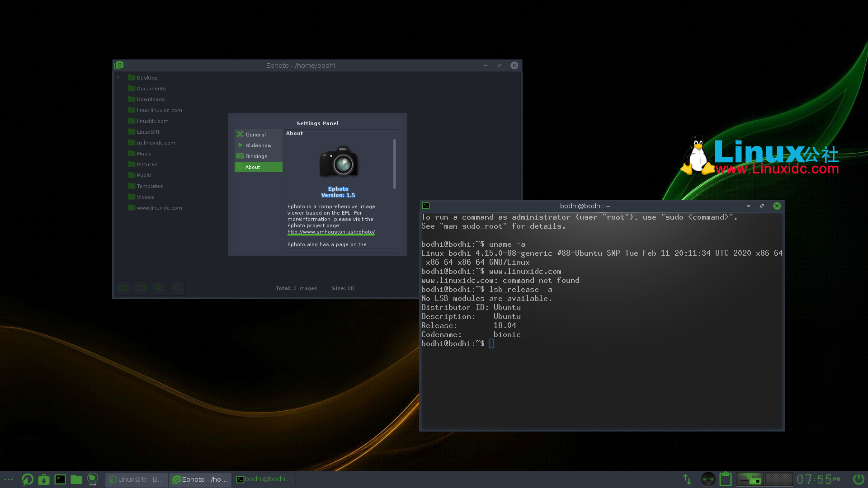Click the 'Release: 18.04' line
Image resolution: width=868 pixels, height=488 pixels.
[x=469, y=326]
